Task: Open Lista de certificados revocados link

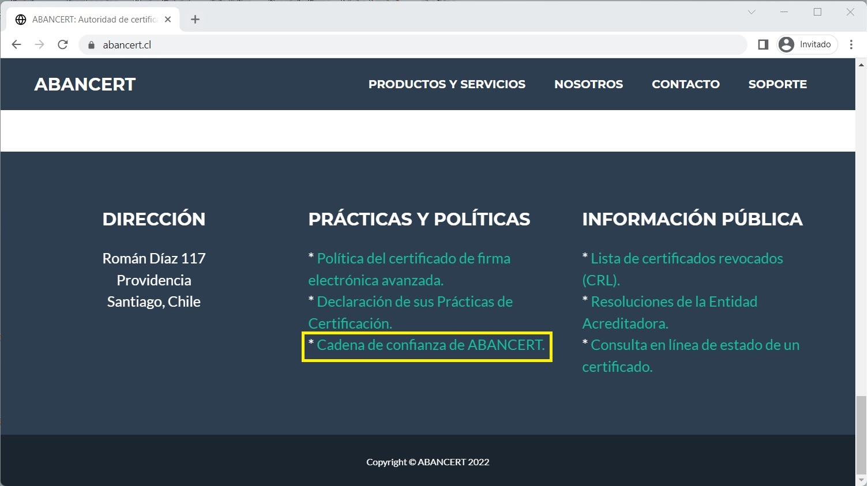Action: point(686,258)
